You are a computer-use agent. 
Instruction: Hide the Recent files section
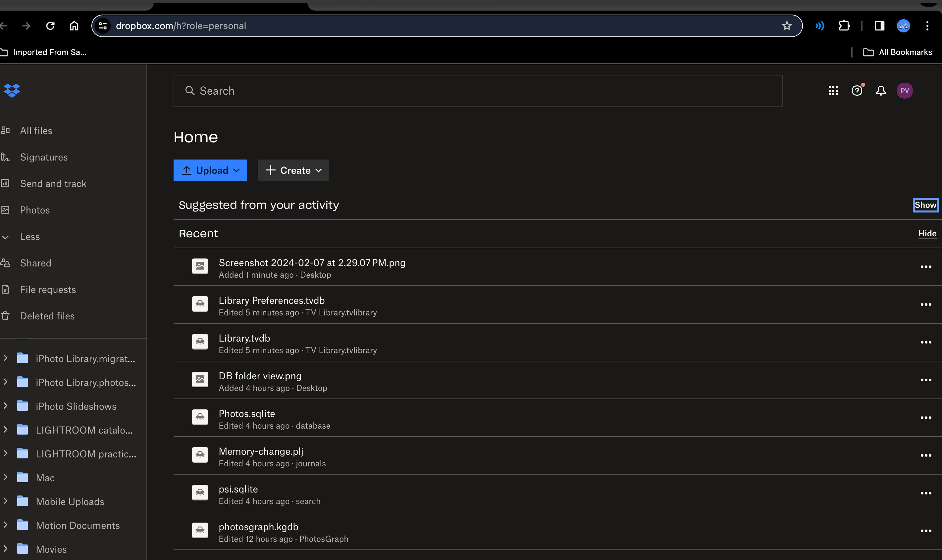(927, 233)
